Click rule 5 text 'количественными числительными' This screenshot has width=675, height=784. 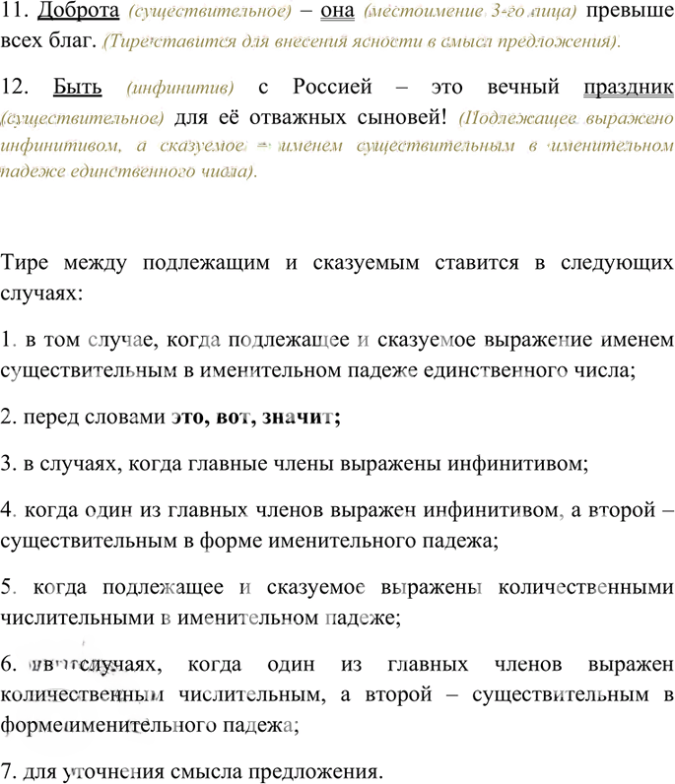point(337,603)
